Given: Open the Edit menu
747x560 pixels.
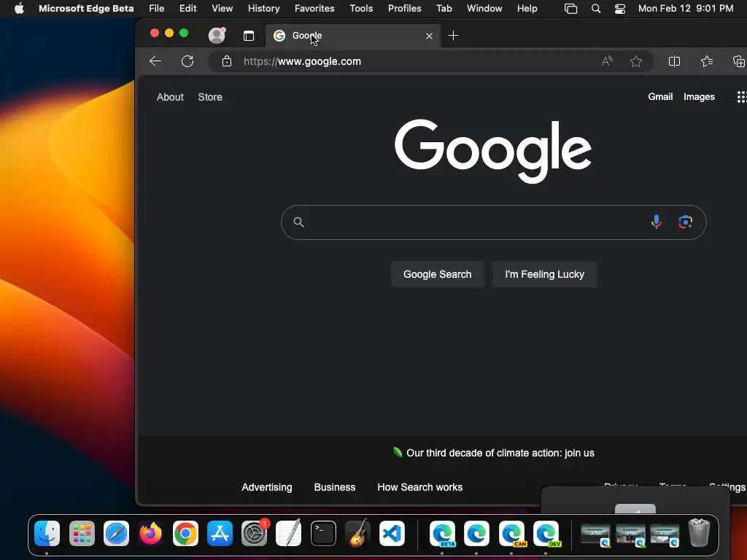Looking at the screenshot, I should click(187, 8).
